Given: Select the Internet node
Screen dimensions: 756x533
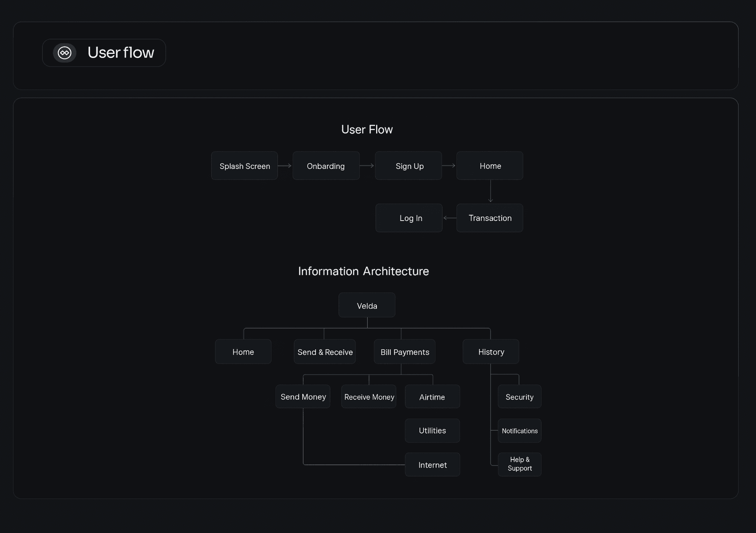Looking at the screenshot, I should (432, 465).
